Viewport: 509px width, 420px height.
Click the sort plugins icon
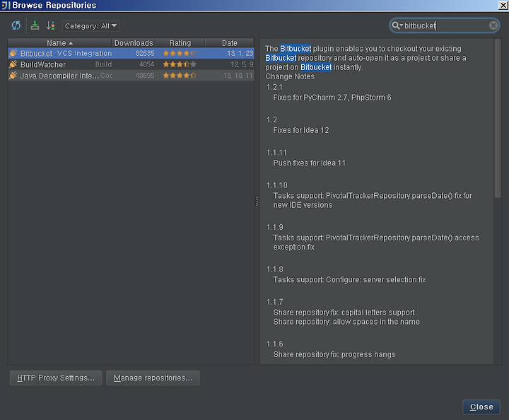coord(50,25)
